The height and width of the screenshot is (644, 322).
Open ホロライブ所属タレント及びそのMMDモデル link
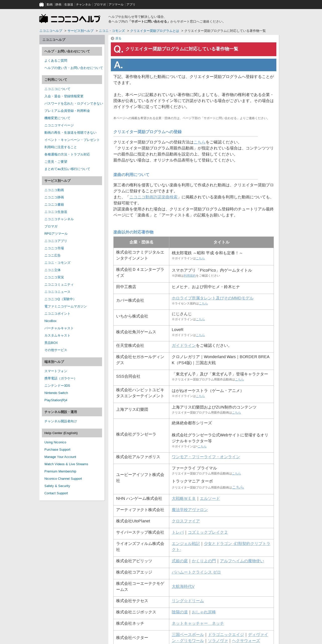pos(213,298)
